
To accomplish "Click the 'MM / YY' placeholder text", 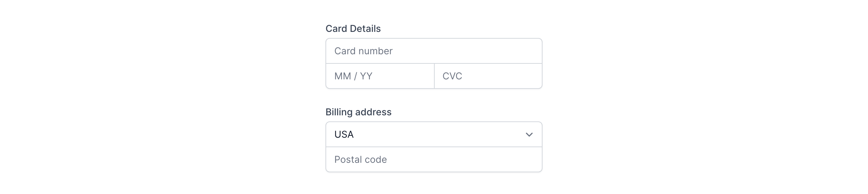I will [353, 76].
